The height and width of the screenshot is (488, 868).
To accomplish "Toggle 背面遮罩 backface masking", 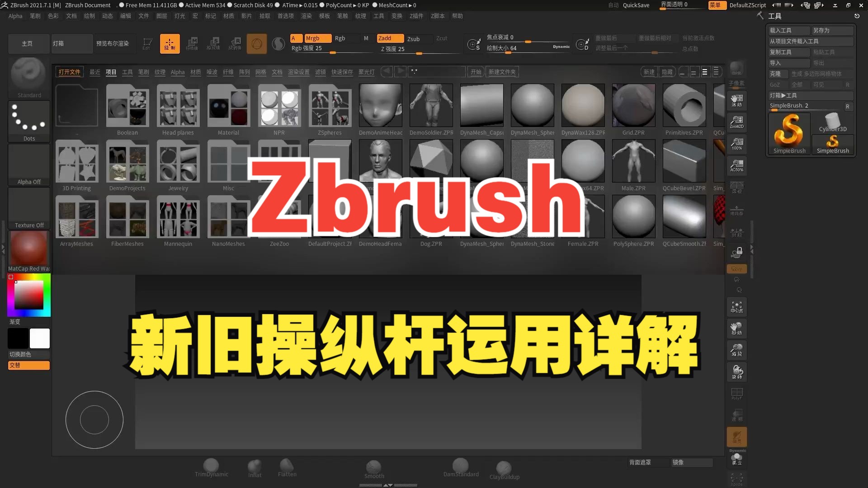I will (640, 462).
